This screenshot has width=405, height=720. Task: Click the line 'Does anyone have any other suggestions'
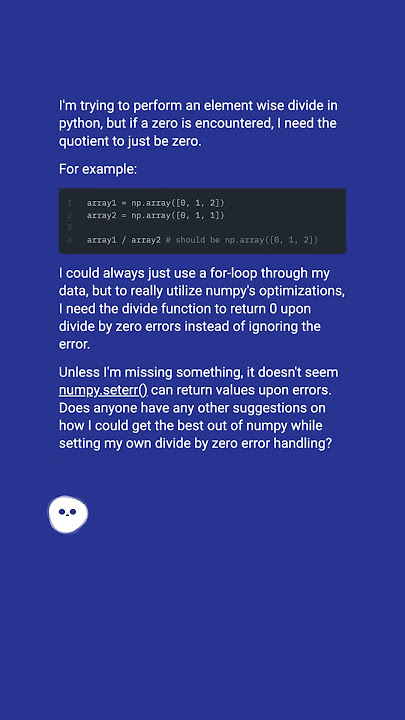pyautogui.click(x=192, y=408)
